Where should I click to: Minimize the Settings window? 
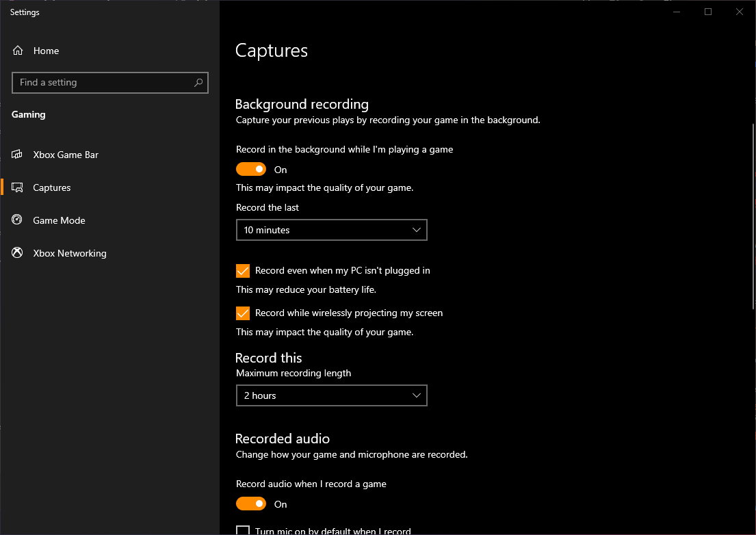(x=677, y=12)
